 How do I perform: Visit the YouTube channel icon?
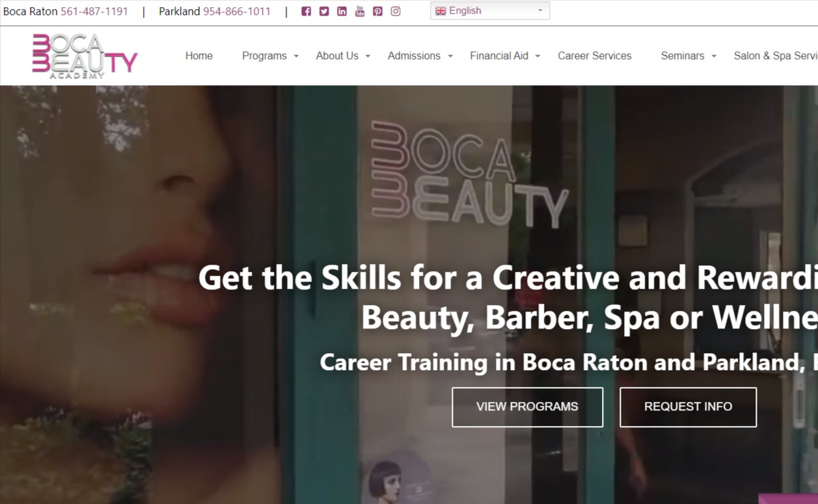click(359, 11)
